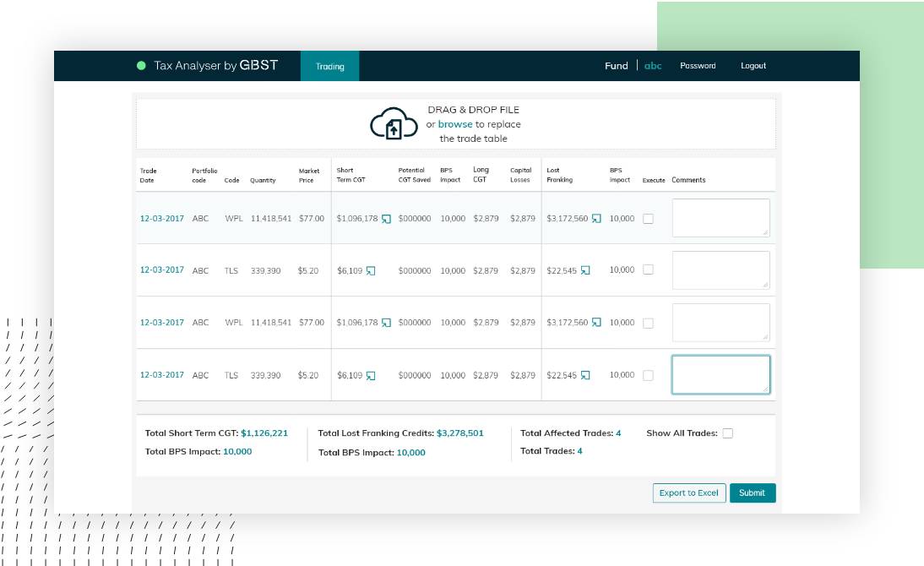Tick Execute checkbox for second row TLS trade
This screenshot has height=566, width=924.
point(648,270)
